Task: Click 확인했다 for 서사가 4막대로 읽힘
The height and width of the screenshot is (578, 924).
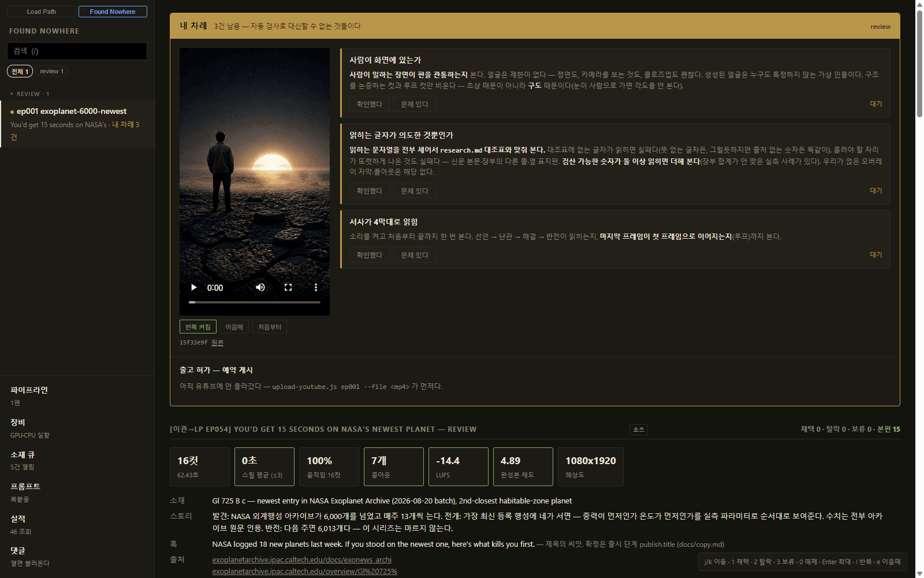Action: (370, 255)
